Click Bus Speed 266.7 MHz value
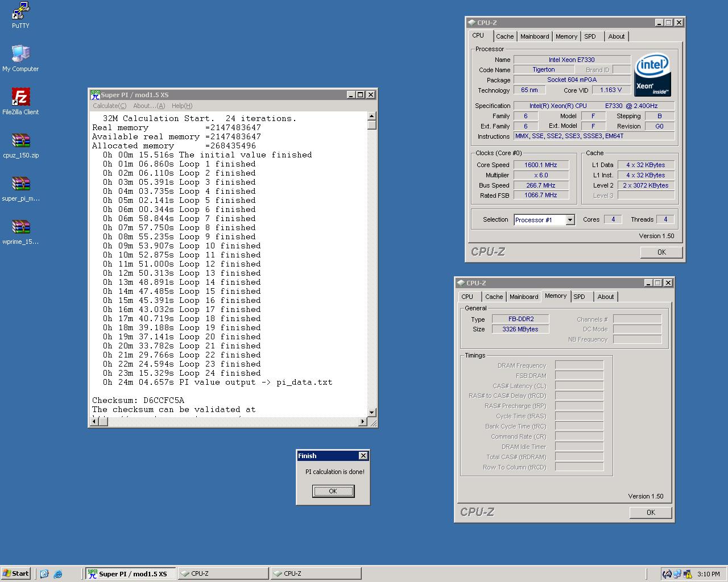The width and height of the screenshot is (728, 582). (540, 185)
